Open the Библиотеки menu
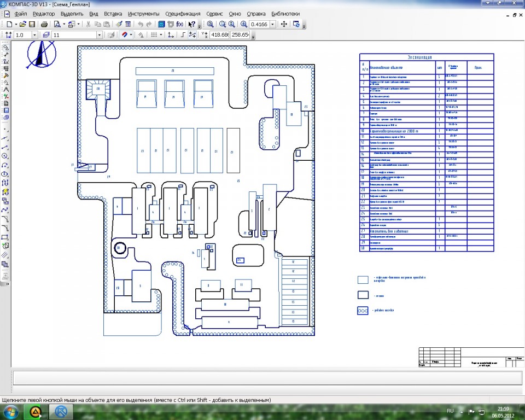 point(285,14)
